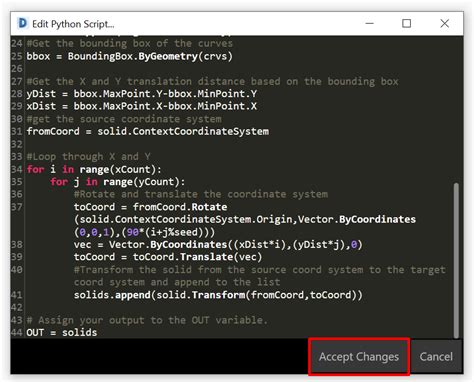Image resolution: width=474 pixels, height=382 pixels.
Task: Click comment '#Rotate and translate the coordinate system'
Action: pos(201,194)
